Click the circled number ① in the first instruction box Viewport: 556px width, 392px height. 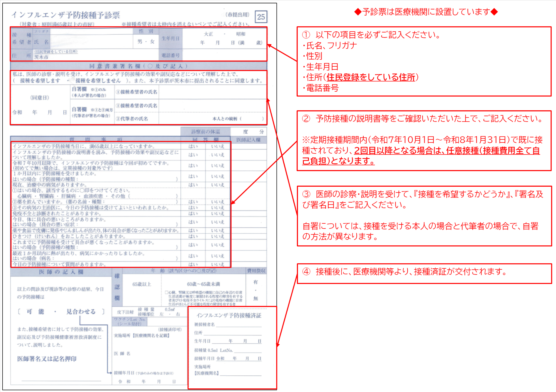(x=306, y=35)
